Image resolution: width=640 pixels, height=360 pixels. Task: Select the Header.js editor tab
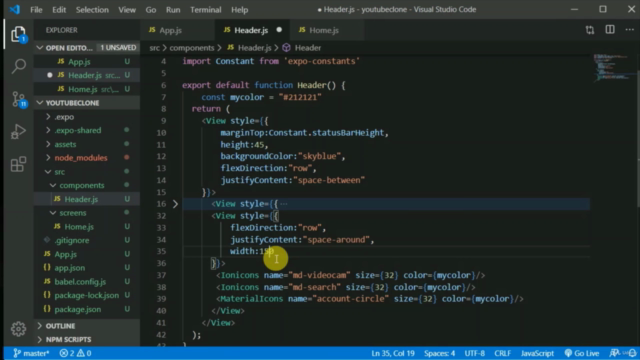252,30
